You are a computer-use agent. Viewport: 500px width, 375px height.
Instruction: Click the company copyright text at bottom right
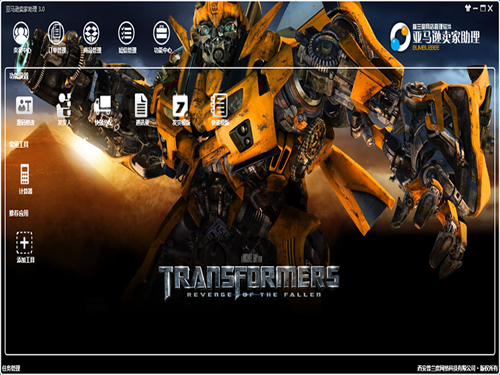(x=457, y=368)
